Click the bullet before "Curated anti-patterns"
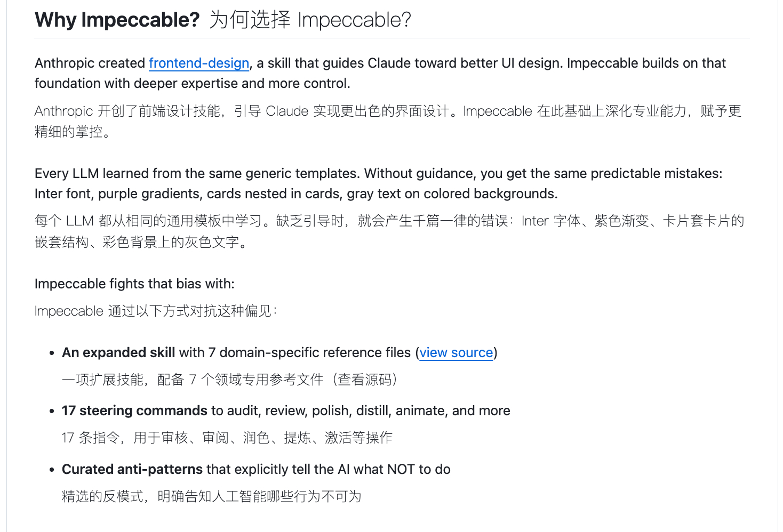The height and width of the screenshot is (532, 783). click(x=52, y=470)
